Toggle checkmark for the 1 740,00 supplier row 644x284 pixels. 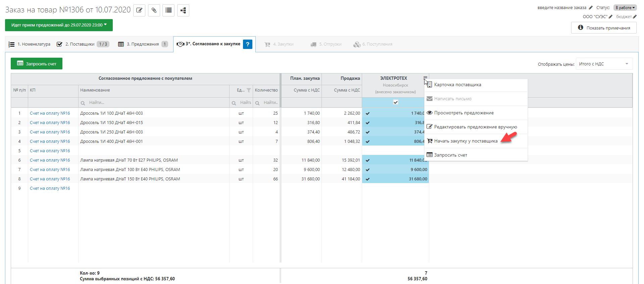click(x=367, y=113)
